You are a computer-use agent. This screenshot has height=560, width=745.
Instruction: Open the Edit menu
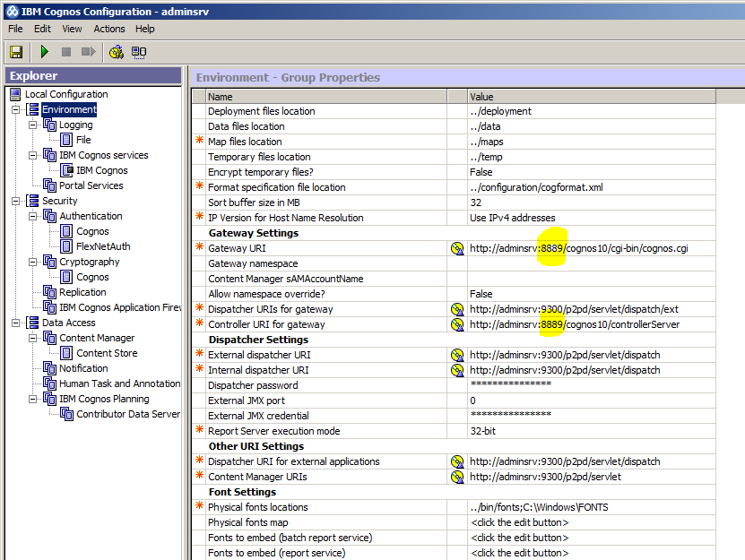tap(42, 29)
